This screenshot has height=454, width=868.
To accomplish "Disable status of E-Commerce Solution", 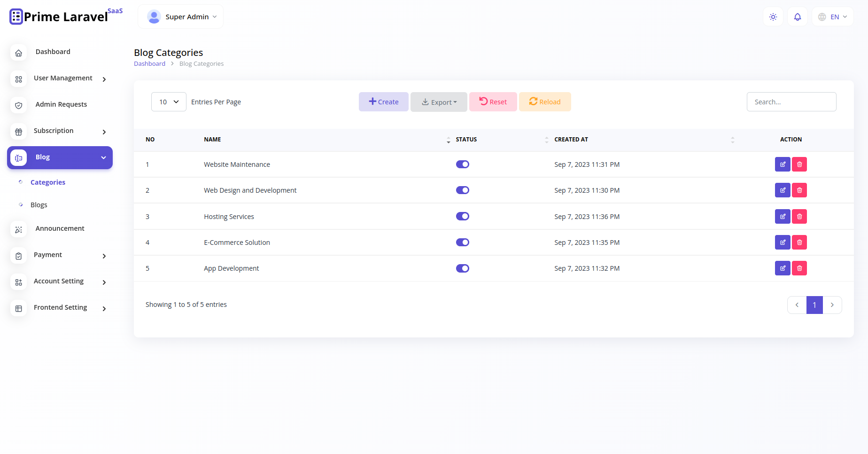I will [x=463, y=242].
